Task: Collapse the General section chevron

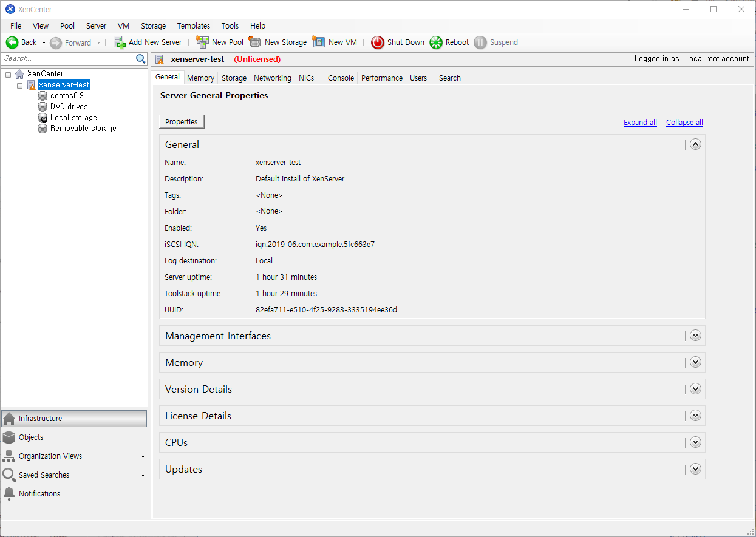Action: [696, 144]
